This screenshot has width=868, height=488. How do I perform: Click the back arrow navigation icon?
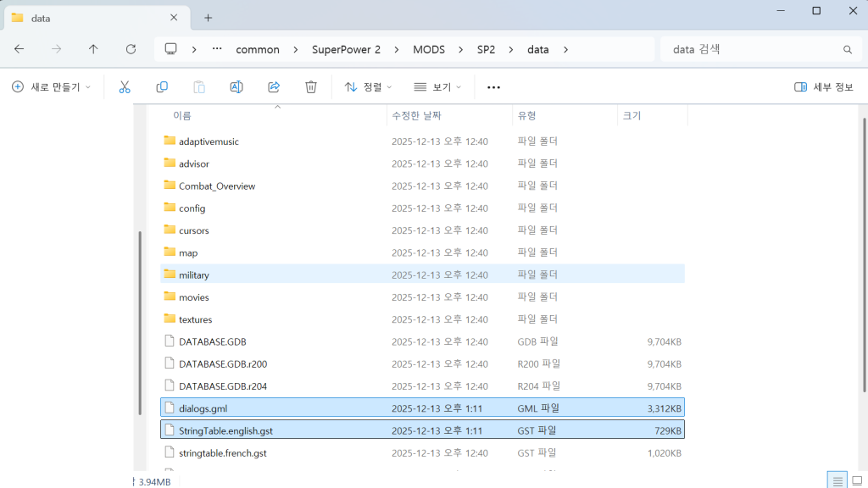[19, 49]
